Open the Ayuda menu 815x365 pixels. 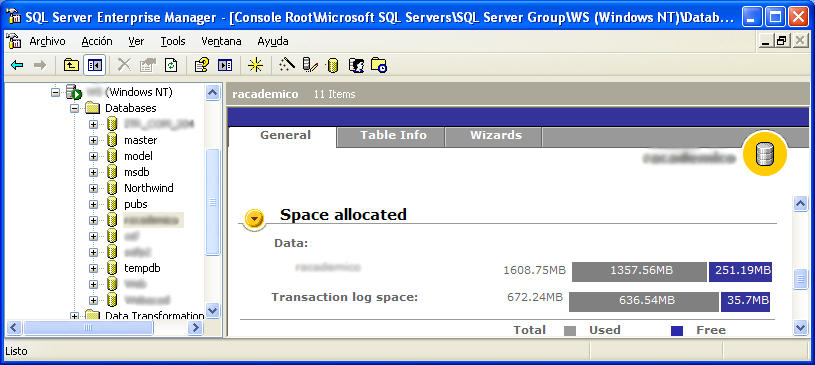tap(273, 41)
